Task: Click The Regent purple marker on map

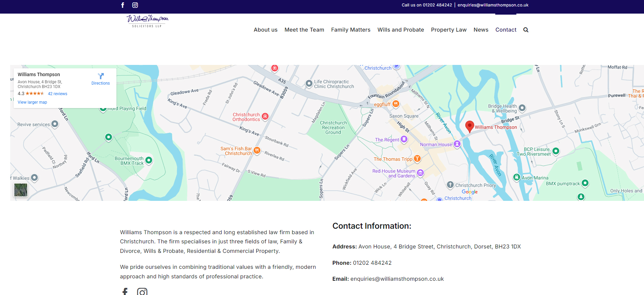Action: pyautogui.click(x=404, y=139)
